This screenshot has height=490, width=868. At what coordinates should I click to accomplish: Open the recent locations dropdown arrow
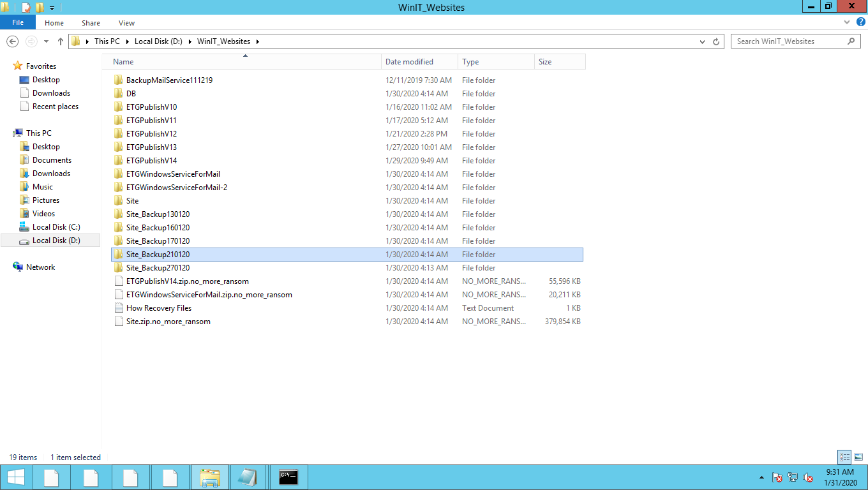click(46, 41)
